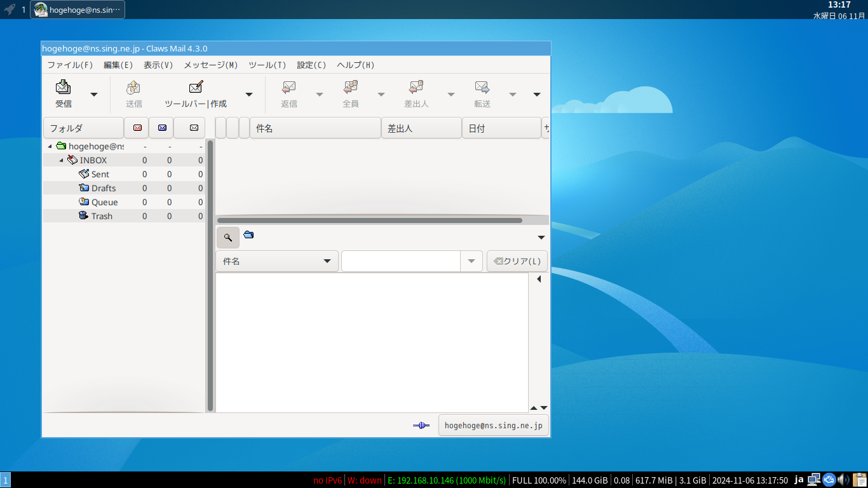
Task: Click the quick search text input field
Action: (x=401, y=261)
